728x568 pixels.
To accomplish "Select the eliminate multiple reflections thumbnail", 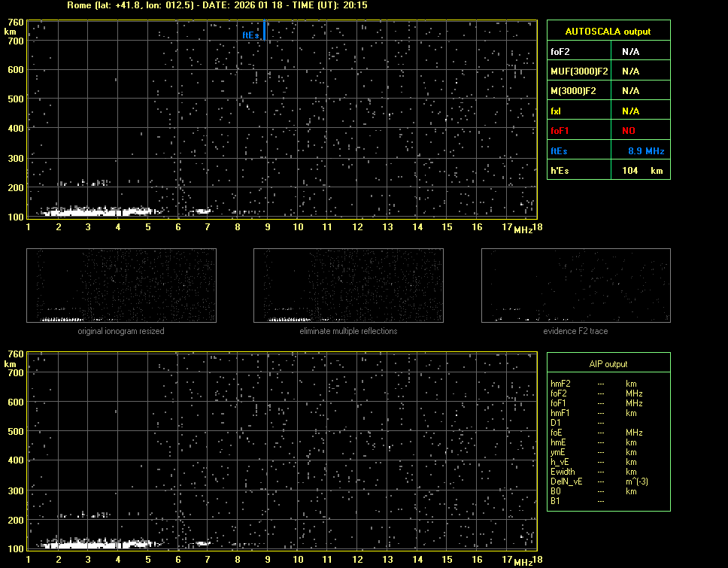I will pos(348,285).
